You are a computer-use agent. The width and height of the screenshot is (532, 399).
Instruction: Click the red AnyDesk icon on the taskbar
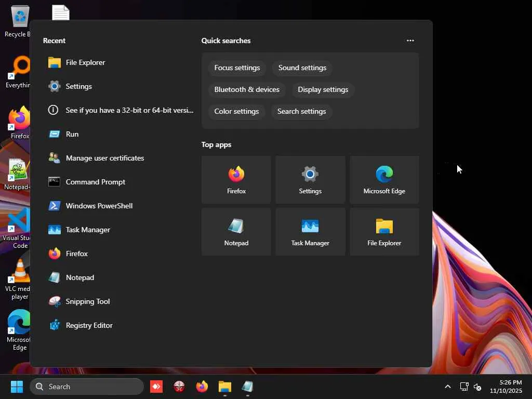(156, 387)
